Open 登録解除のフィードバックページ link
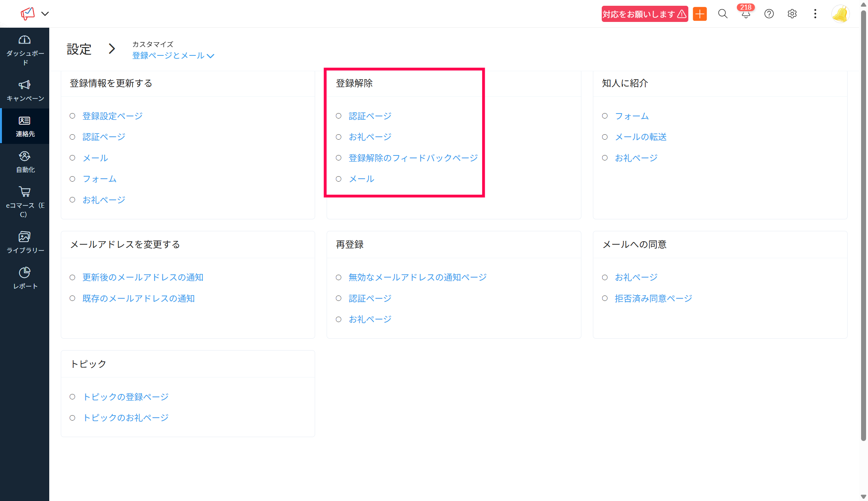Image resolution: width=868 pixels, height=501 pixels. click(x=413, y=158)
